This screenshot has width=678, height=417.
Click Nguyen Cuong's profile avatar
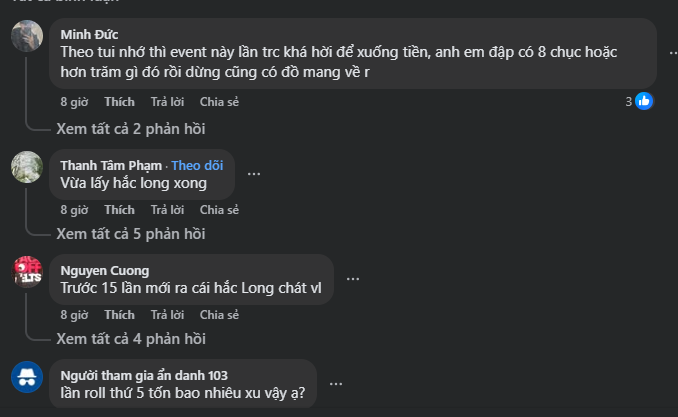tap(26, 272)
